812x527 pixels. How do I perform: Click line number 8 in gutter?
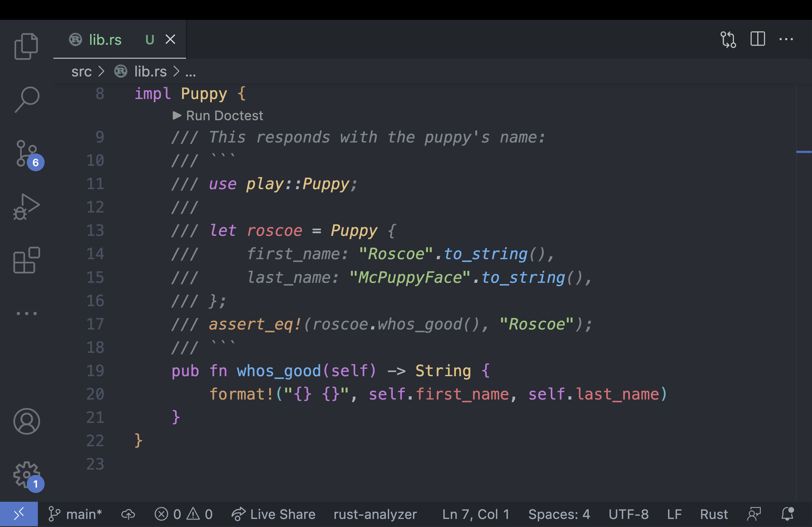[100, 94]
